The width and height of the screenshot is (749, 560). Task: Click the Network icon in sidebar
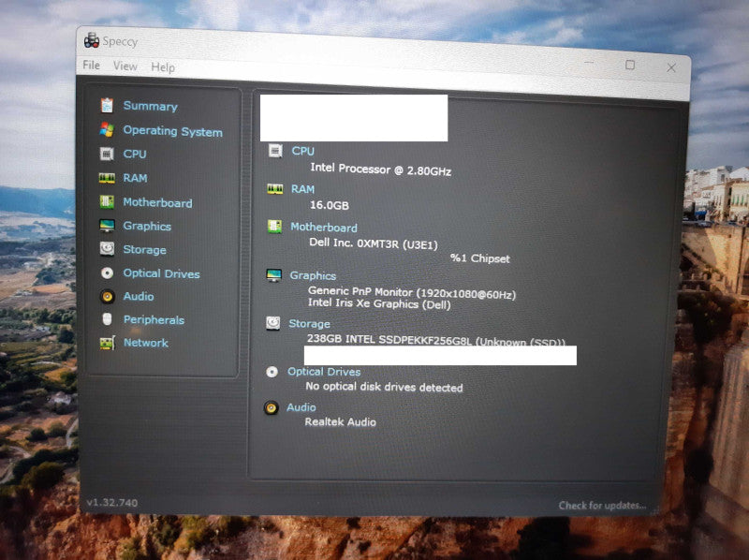click(107, 343)
